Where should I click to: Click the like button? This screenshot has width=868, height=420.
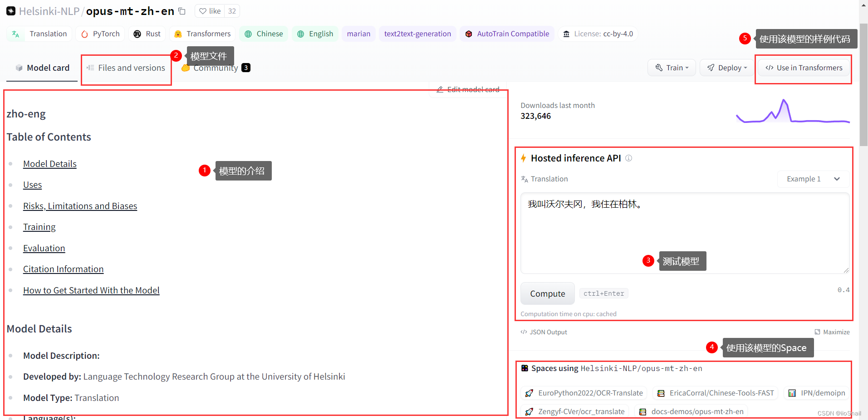point(210,11)
